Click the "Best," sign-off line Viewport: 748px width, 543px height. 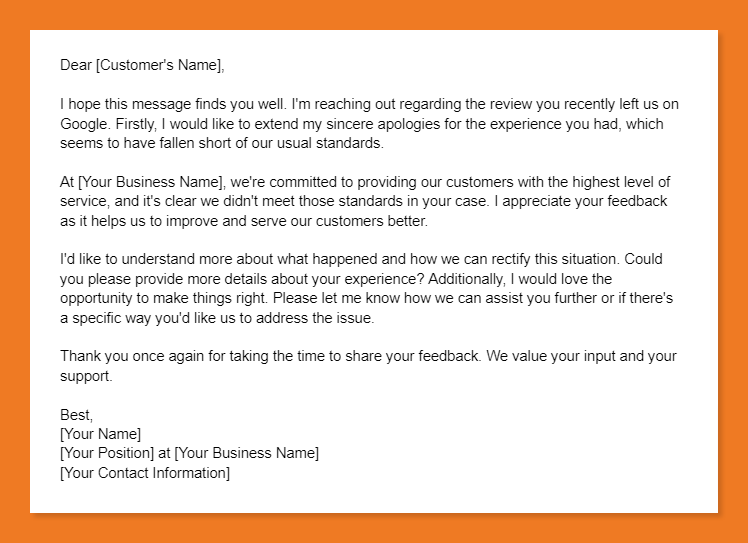click(76, 415)
